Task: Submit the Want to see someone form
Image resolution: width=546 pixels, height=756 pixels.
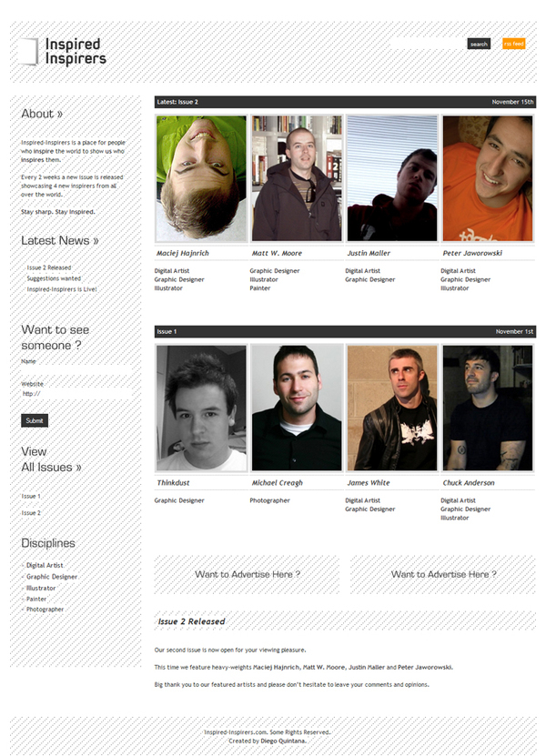Action: coord(35,420)
